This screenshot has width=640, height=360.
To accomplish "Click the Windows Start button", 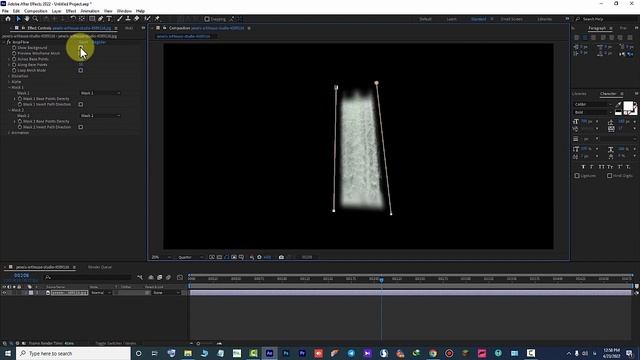I will [x=8, y=353].
